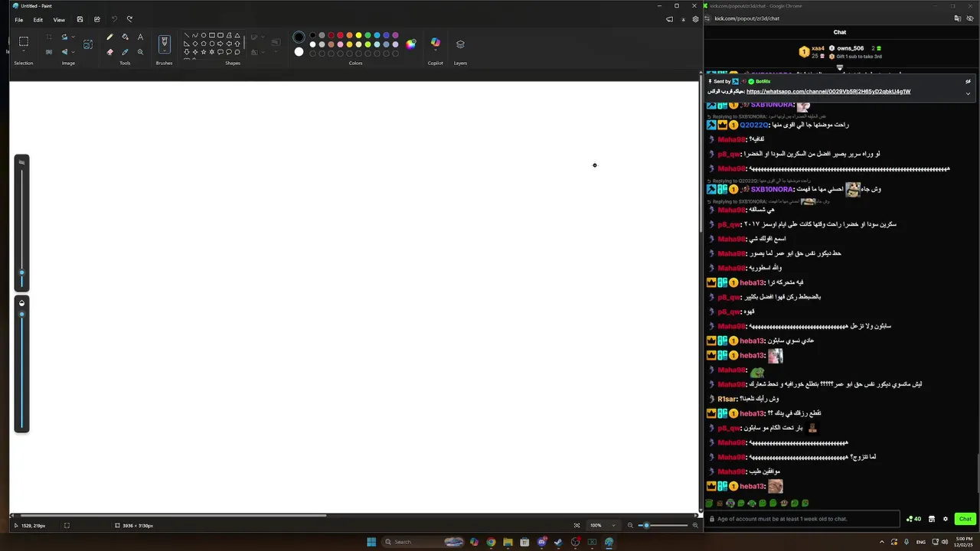This screenshot has height=551, width=980.
Task: Expand the pinned message chevron in chat
Action: [968, 93]
